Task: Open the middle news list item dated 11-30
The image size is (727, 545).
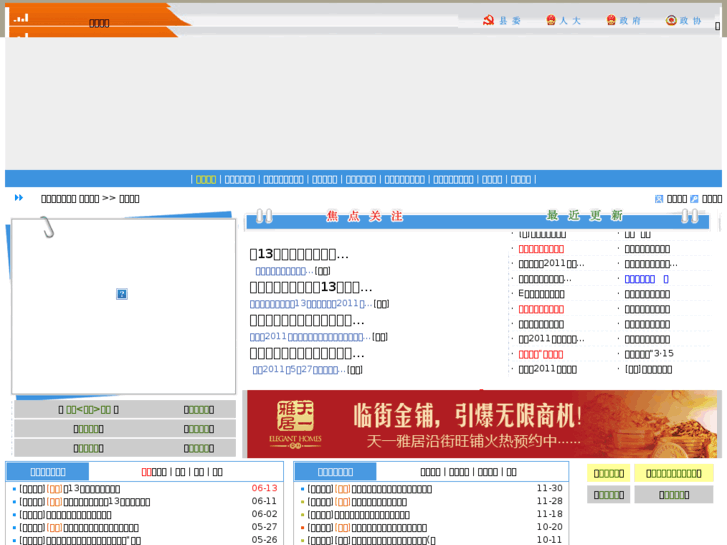Action: (x=370, y=489)
